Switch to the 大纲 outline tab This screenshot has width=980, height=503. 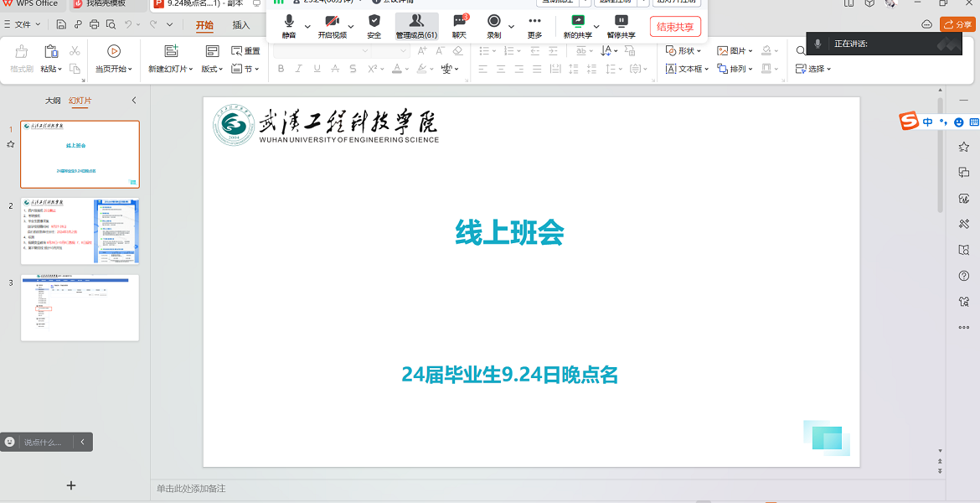(53, 101)
